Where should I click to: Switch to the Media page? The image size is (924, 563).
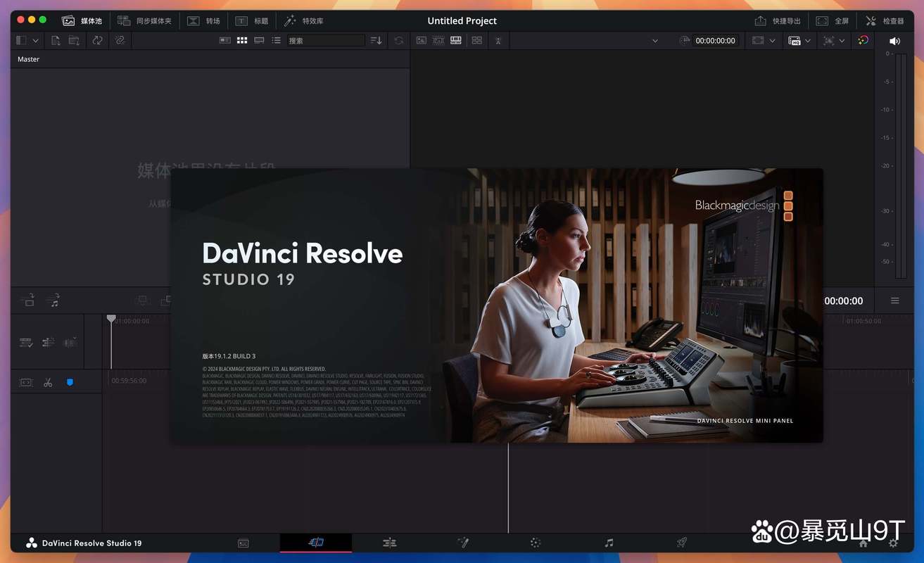point(243,543)
